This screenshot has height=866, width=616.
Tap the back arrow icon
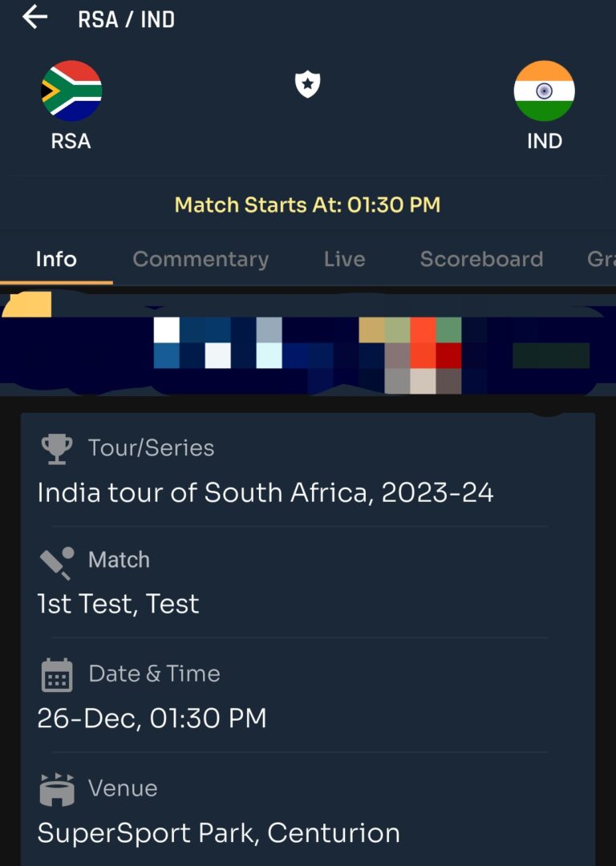coord(34,17)
